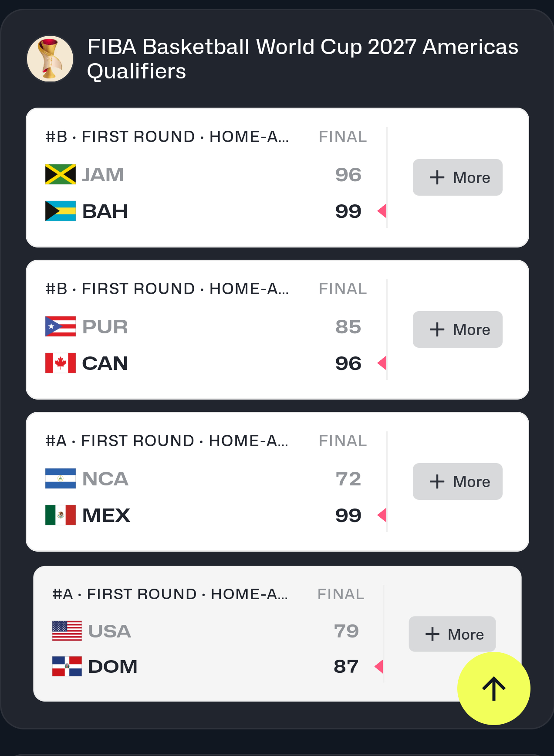Screen dimensions: 554x756
Task: Expand More for the PUR vs CAN game
Action: coord(457,329)
